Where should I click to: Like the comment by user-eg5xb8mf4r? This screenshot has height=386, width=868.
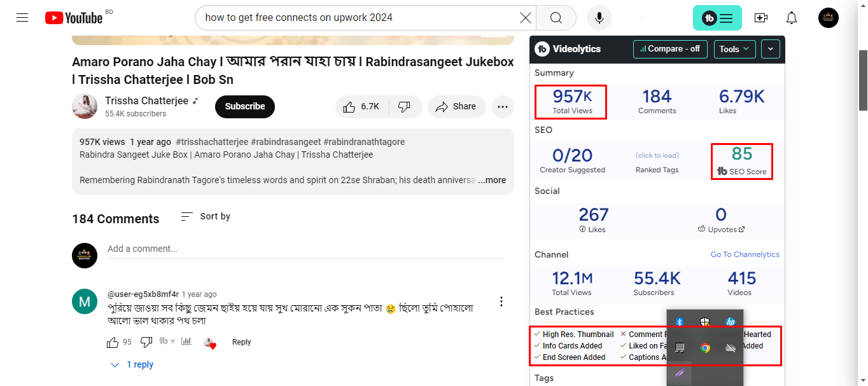[x=113, y=342]
